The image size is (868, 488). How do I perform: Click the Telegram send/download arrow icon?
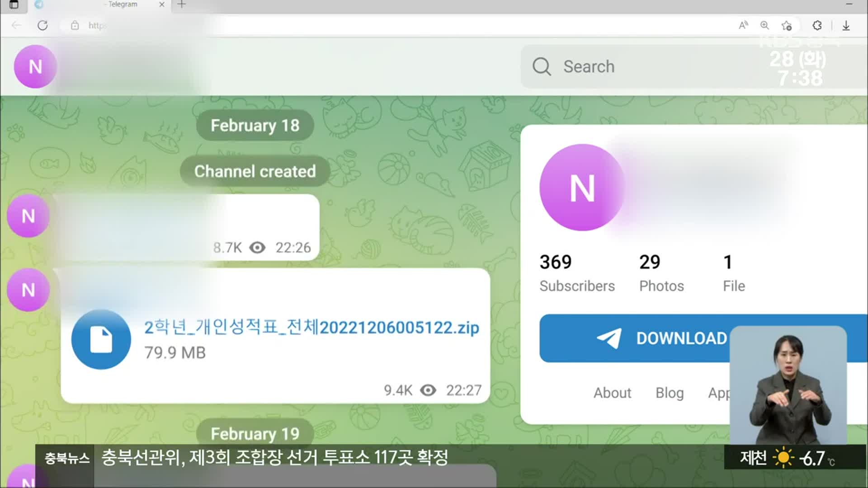tap(610, 338)
